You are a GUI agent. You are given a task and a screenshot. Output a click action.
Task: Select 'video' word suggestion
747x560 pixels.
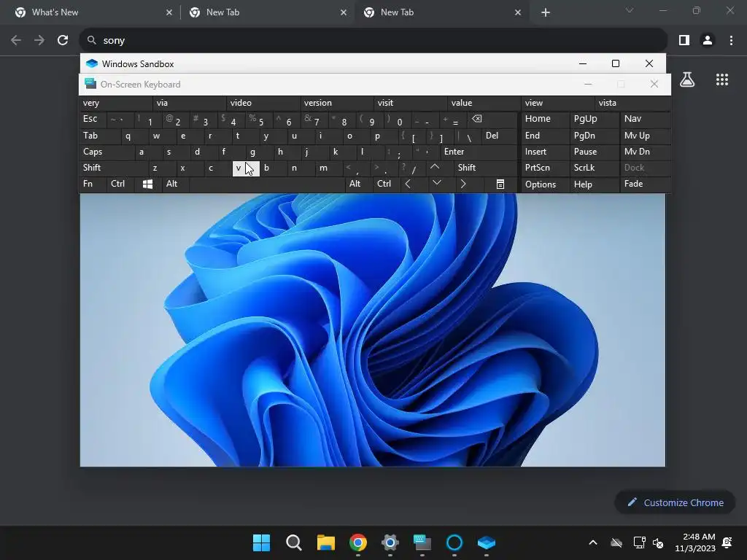(263, 103)
